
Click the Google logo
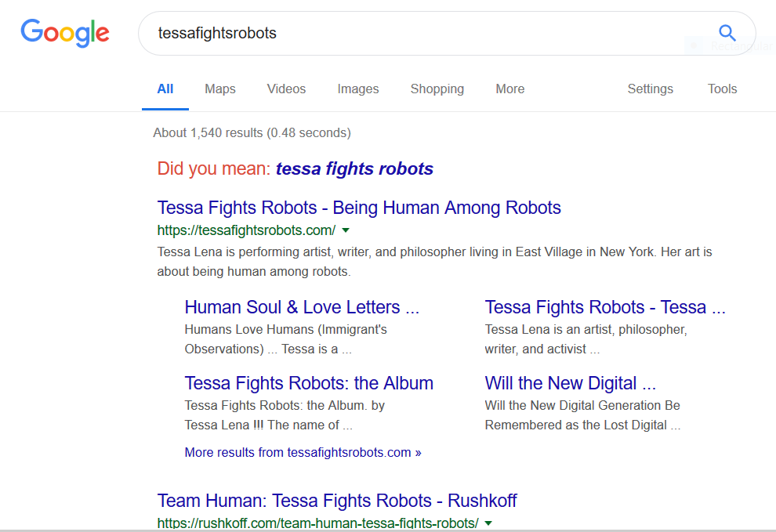[65, 33]
